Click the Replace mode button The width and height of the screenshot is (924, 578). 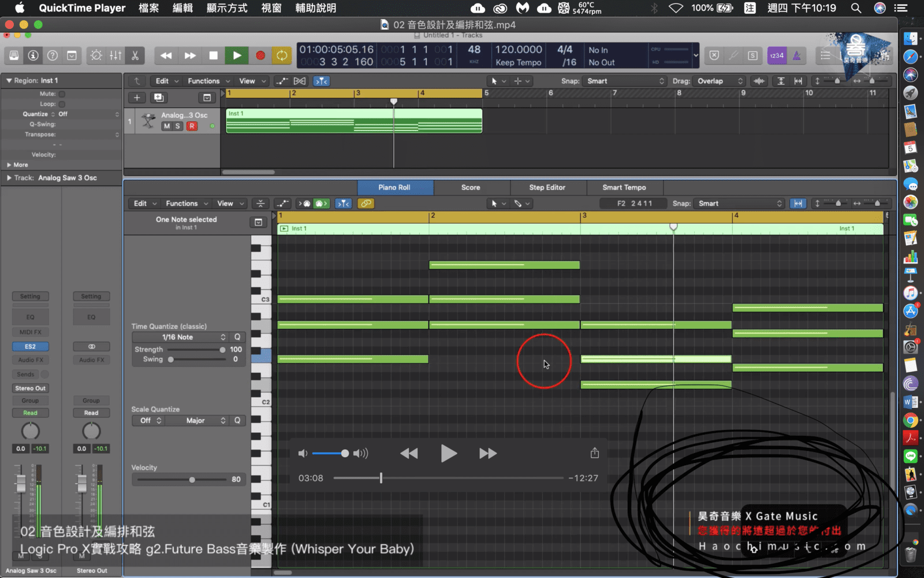714,55
